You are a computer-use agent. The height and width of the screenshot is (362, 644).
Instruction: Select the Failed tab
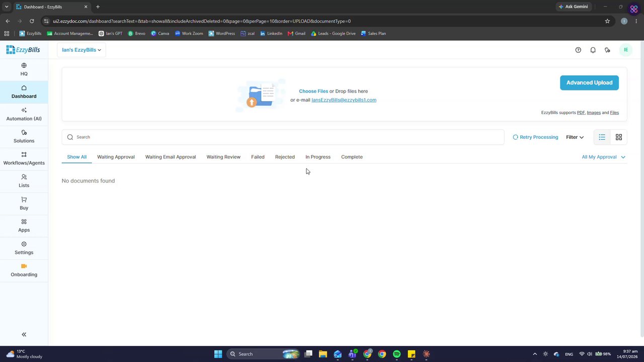click(x=258, y=157)
